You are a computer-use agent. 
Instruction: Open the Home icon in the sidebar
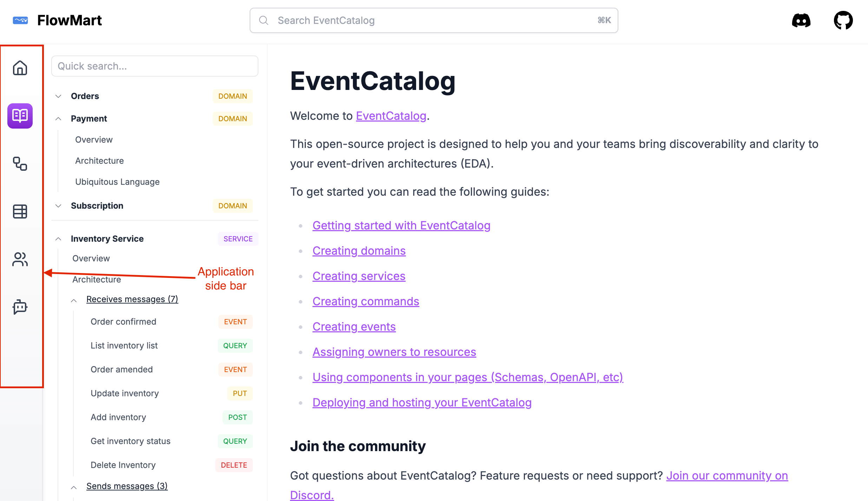pos(20,68)
